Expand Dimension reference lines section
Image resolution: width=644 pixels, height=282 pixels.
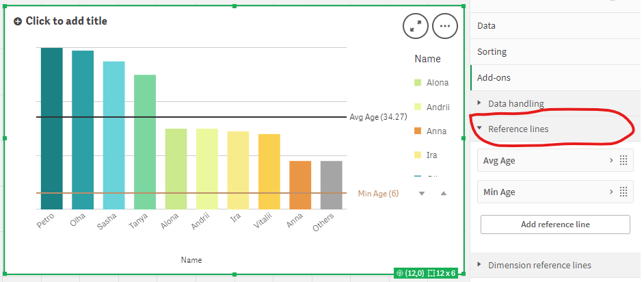[539, 265]
